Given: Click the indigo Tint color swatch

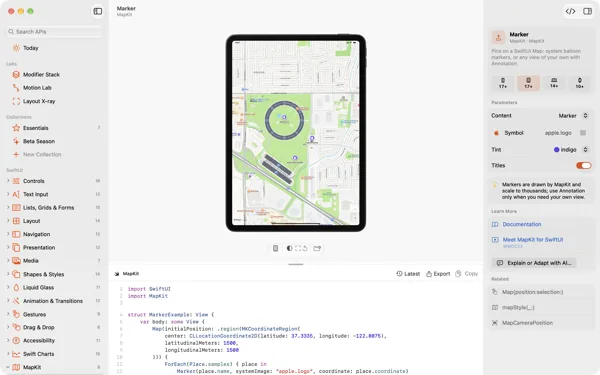Looking at the screenshot, I should pyautogui.click(x=556, y=150).
